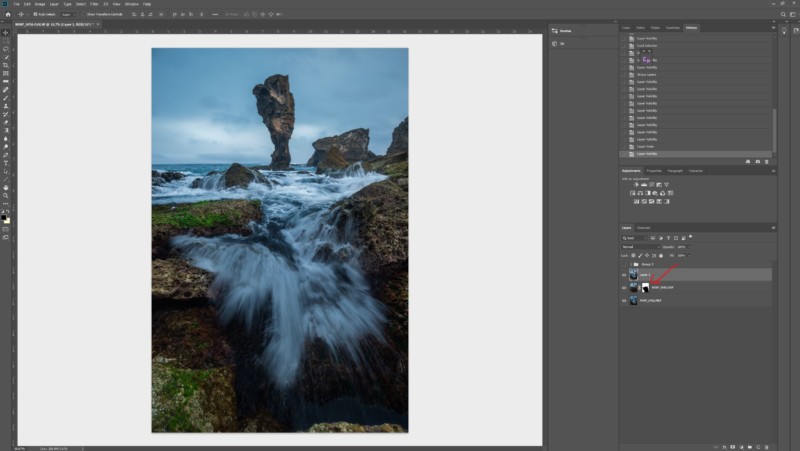This screenshot has height=451, width=800.
Task: Lock all on selected layer
Action: [661, 256]
